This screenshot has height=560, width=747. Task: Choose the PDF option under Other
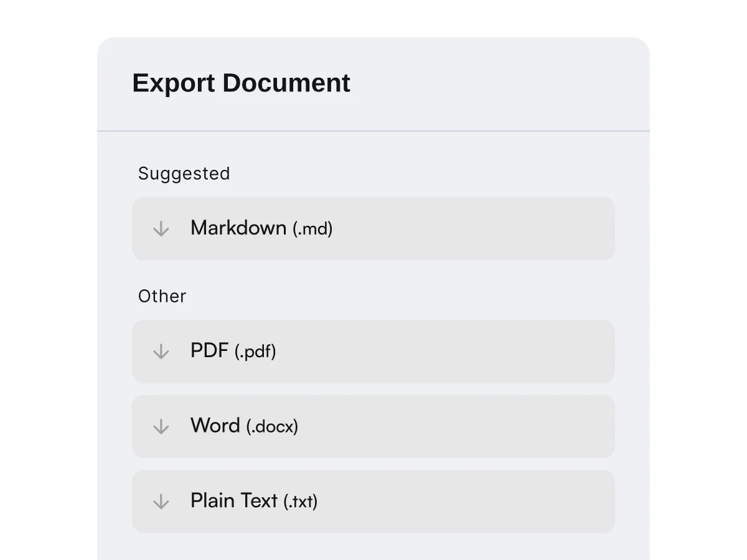pyautogui.click(x=374, y=352)
